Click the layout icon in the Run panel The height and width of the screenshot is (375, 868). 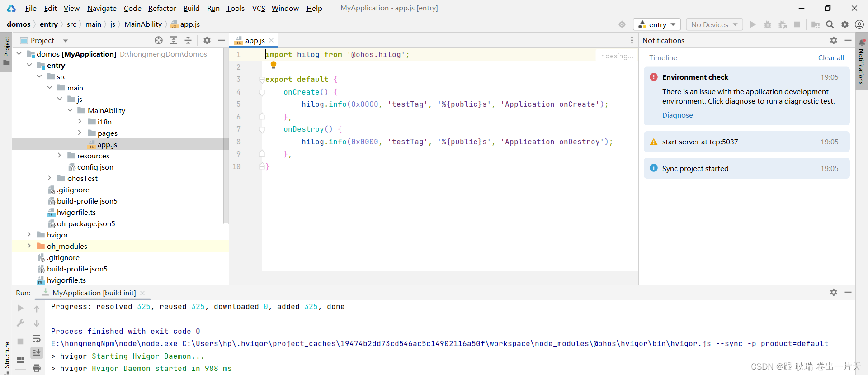pos(20,360)
